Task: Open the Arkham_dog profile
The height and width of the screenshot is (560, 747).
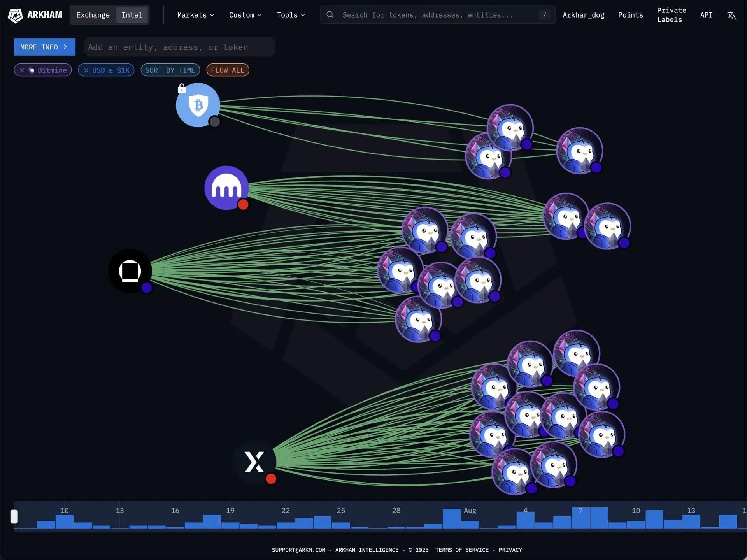Action: tap(583, 15)
